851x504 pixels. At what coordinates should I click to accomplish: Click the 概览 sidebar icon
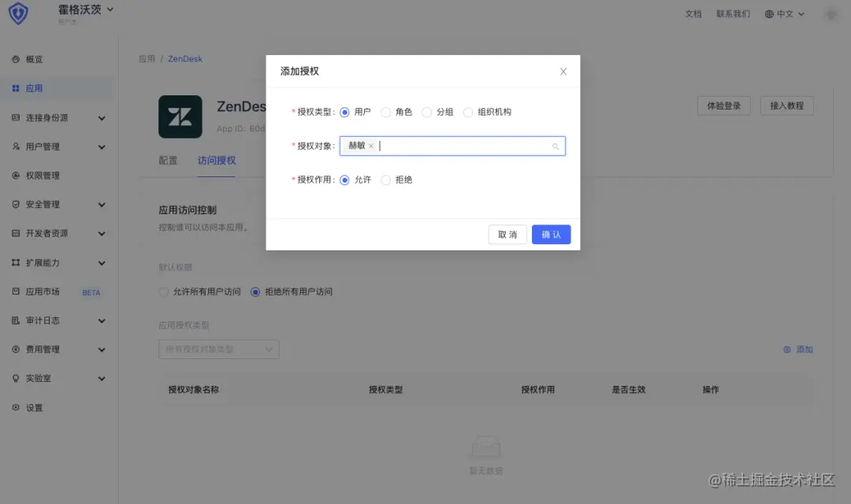(x=16, y=59)
